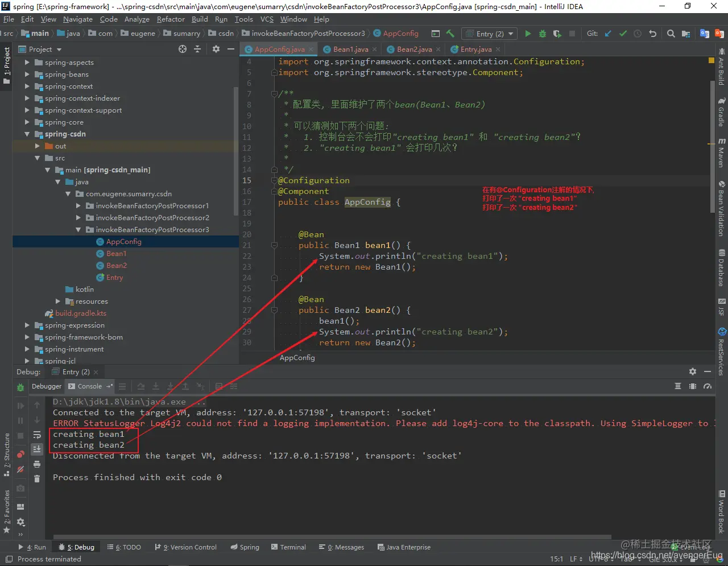Image resolution: width=728 pixels, height=566 pixels.
Task: Print the console output
Action: 37,464
